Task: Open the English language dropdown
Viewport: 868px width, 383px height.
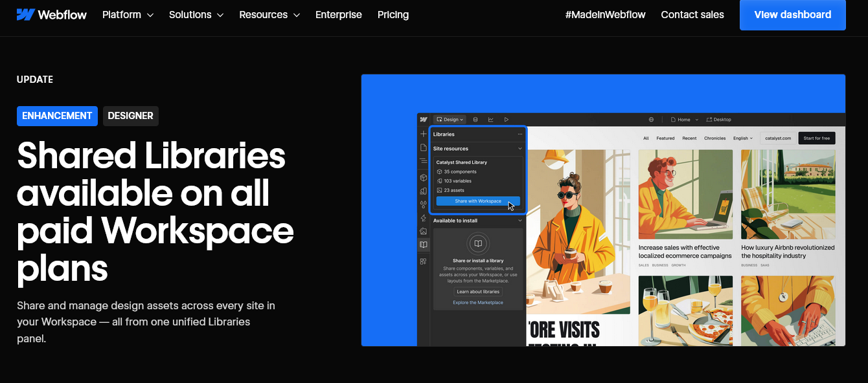Action: pos(743,138)
